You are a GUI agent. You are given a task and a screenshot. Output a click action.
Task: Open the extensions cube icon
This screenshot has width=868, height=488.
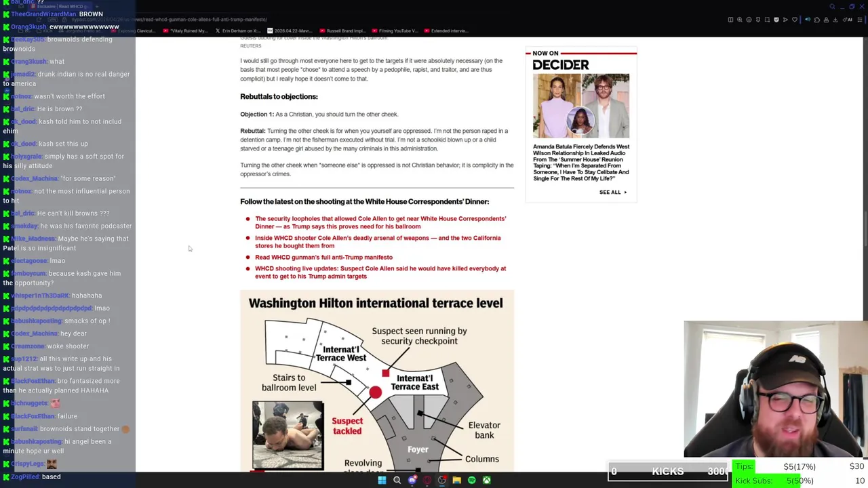click(817, 20)
